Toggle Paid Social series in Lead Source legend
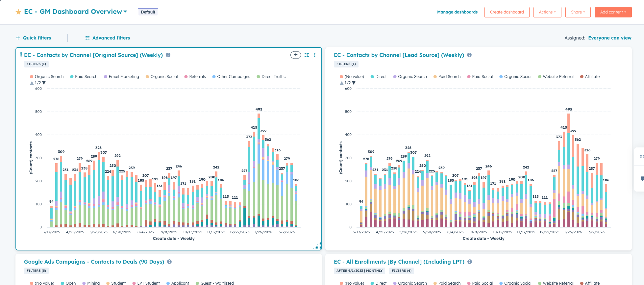 click(480, 77)
